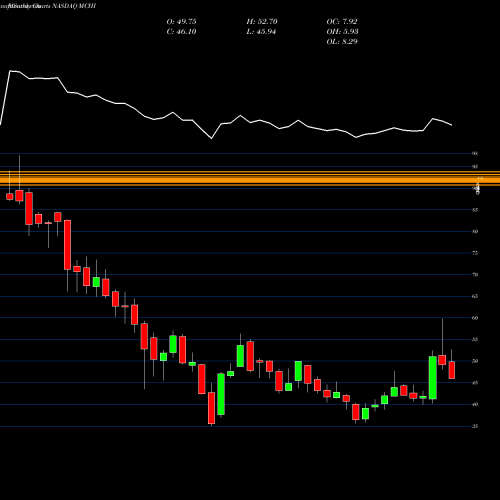
Task: Click the OL: 8.29 reading
Action: (342, 42)
